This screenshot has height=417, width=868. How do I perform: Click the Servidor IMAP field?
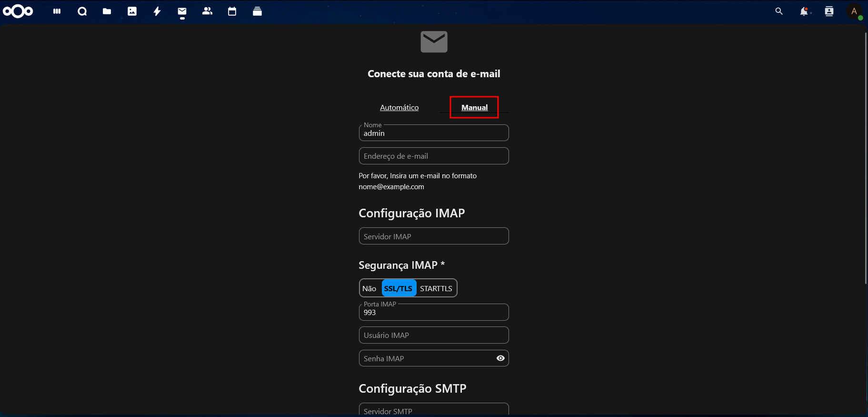(x=434, y=236)
